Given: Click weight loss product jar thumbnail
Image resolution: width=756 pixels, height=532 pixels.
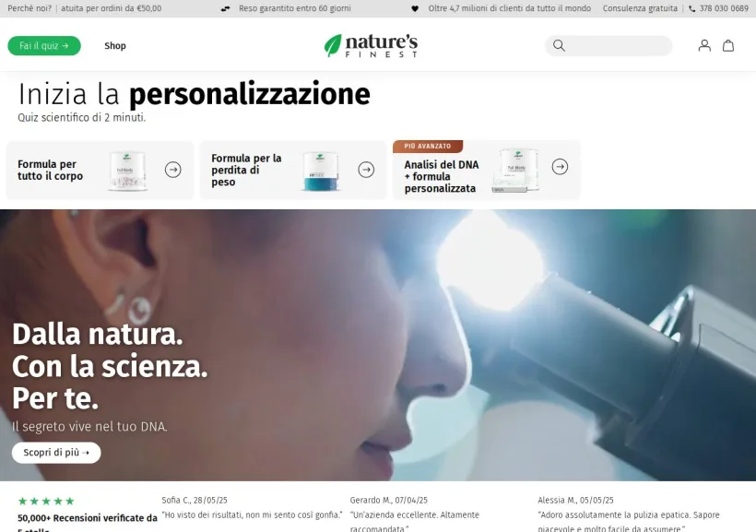Looking at the screenshot, I should pyautogui.click(x=321, y=171).
